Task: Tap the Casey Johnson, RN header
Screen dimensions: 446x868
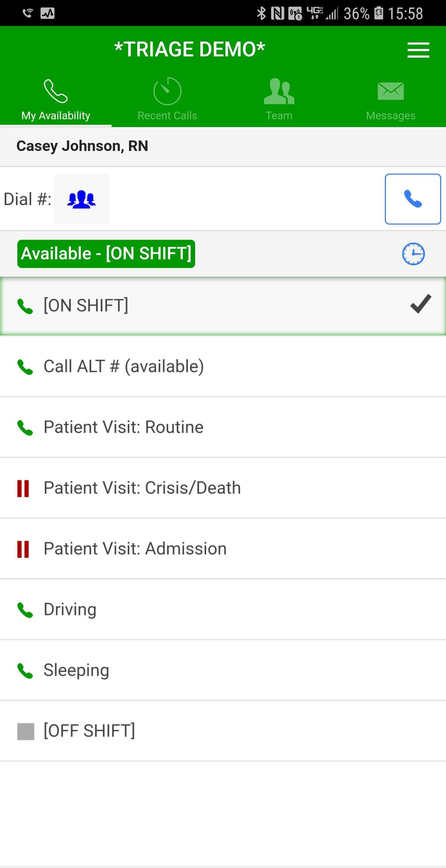Action: coord(82,146)
